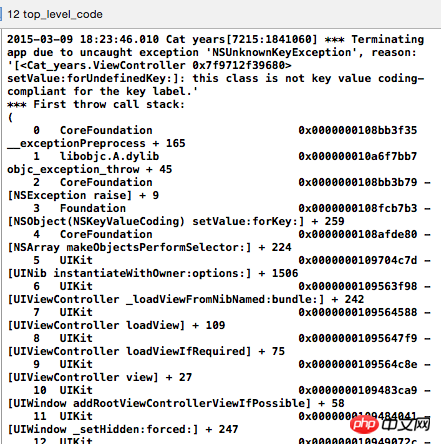Viewport: 441px width, 444px height.
Task: Click address 0x0000000109483ca9 in frame 10
Action: tap(358, 390)
